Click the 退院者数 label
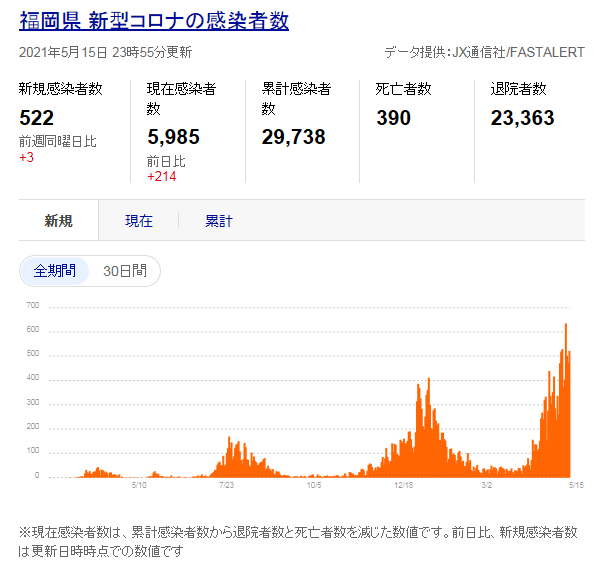This screenshot has width=601, height=565. click(519, 89)
